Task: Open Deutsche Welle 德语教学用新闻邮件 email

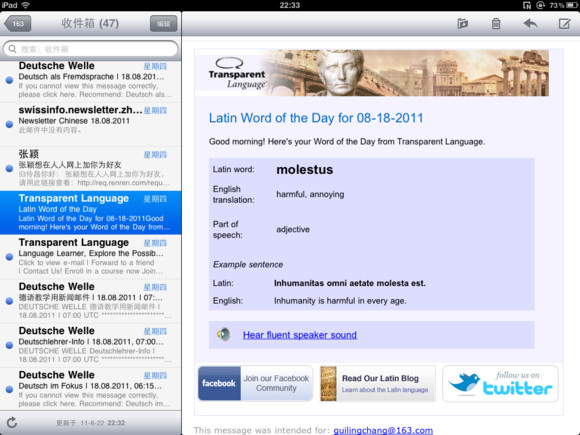Action: pos(91,301)
